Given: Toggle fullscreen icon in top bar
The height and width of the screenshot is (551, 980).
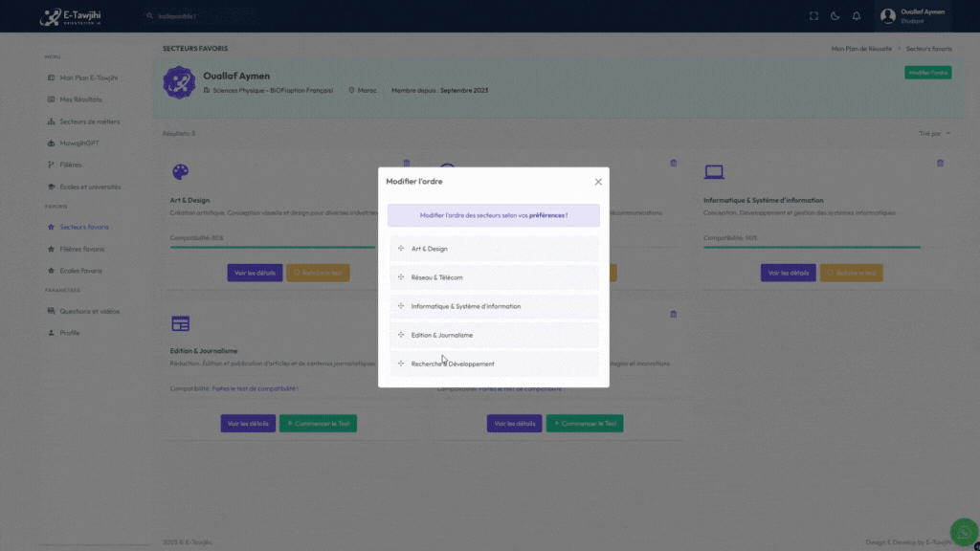Looking at the screenshot, I should tap(814, 16).
